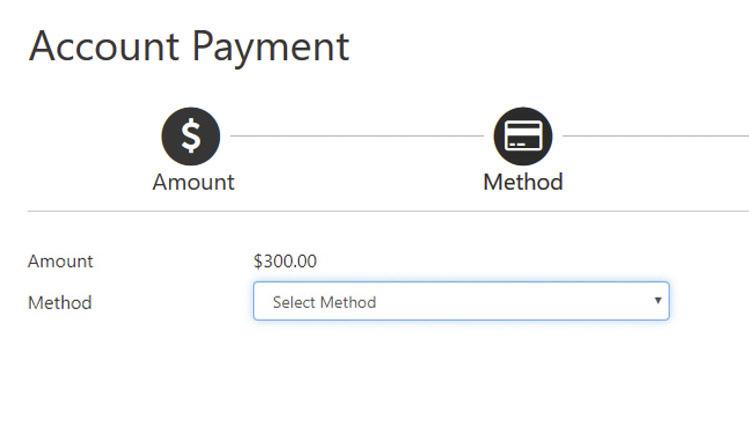Focus the payment method combo box field
This screenshot has width=749, height=444.
click(x=461, y=301)
